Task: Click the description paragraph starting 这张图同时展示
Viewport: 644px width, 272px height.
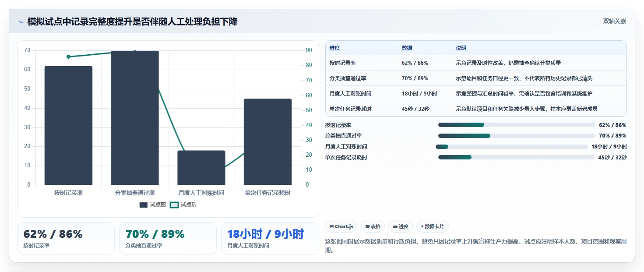Action: 476,246
